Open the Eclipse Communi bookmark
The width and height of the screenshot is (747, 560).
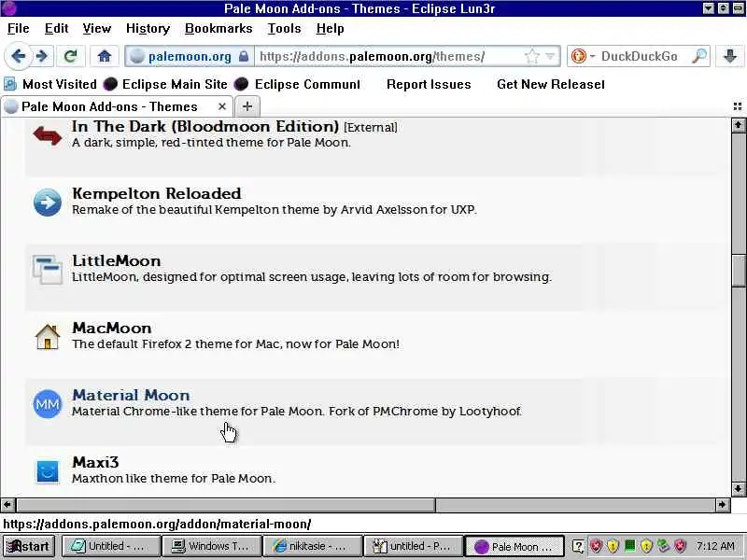[x=298, y=84]
